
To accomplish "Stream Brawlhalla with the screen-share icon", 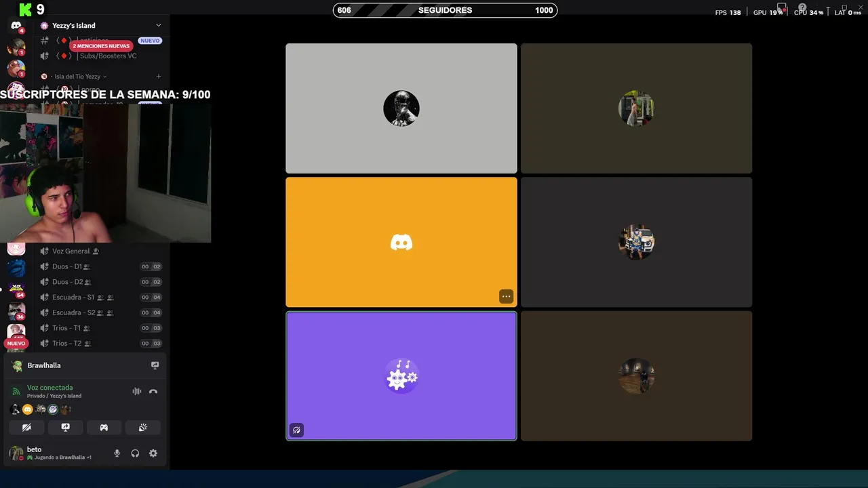I will point(155,365).
